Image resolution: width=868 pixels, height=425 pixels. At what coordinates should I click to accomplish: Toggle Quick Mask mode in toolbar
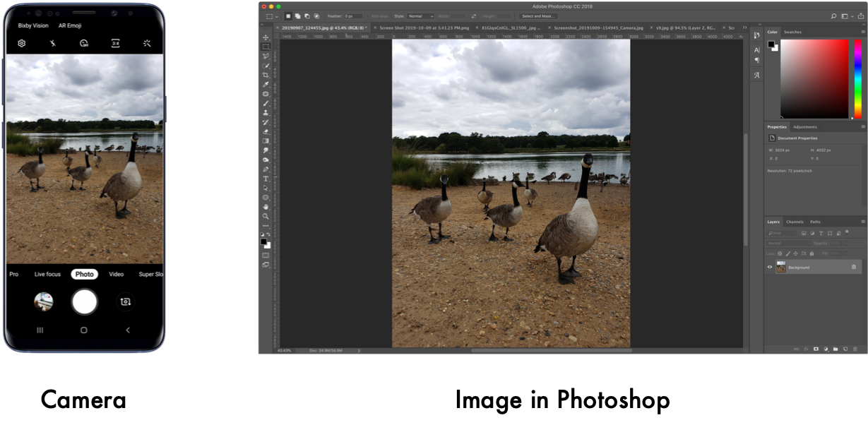tap(266, 255)
